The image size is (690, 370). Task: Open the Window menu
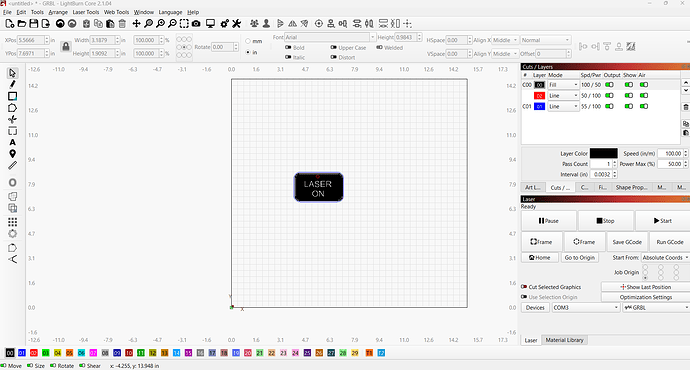click(144, 12)
